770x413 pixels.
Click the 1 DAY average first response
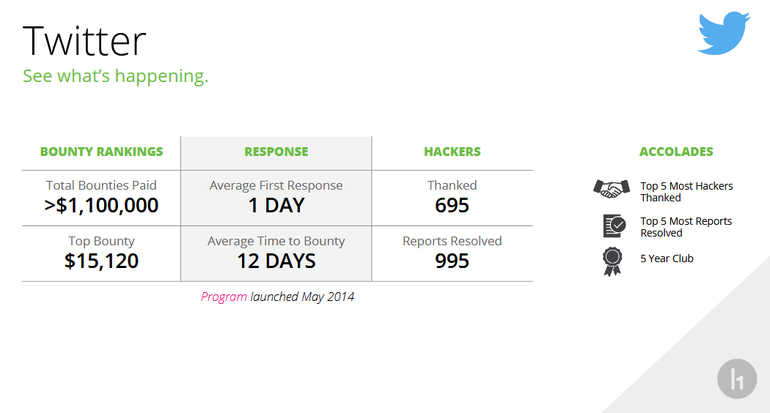pos(276,205)
